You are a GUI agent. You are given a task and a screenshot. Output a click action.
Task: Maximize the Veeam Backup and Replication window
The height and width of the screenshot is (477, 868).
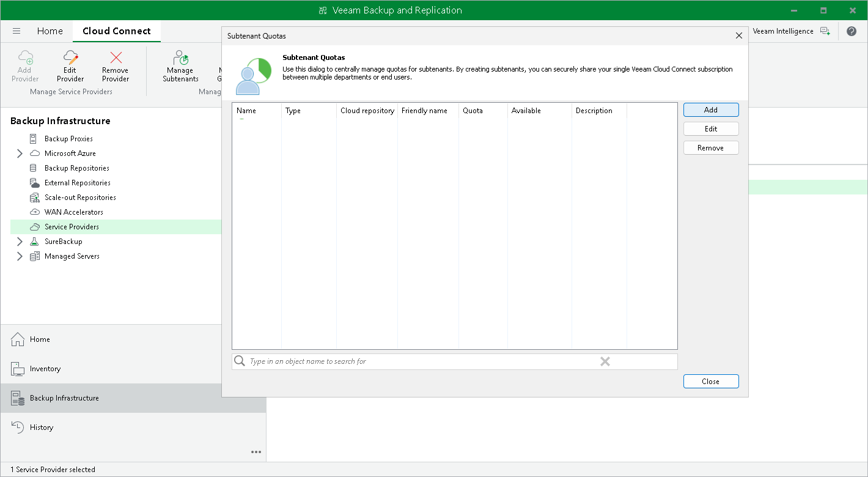click(823, 10)
